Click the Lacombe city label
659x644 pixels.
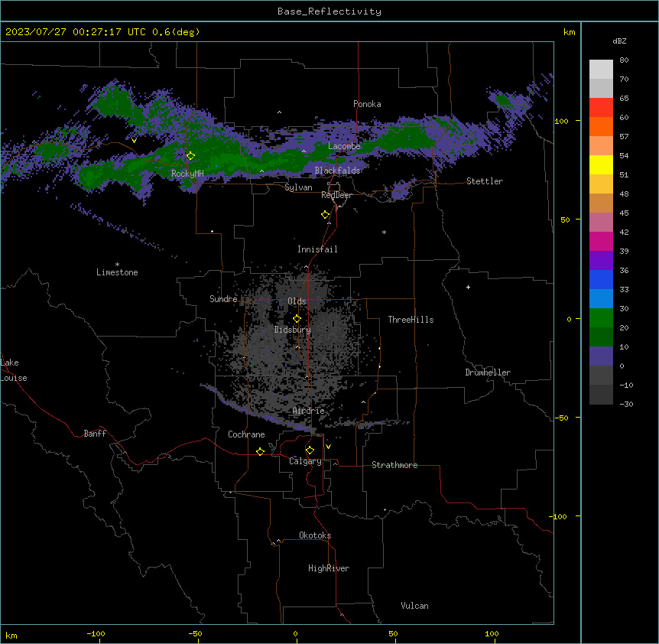344,146
